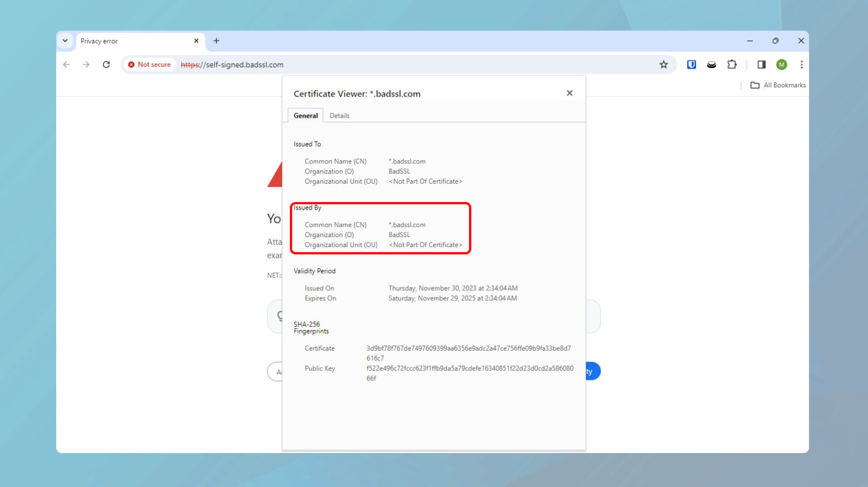Click the Bitwarden extension icon
This screenshot has height=487, width=868.
click(x=691, y=64)
